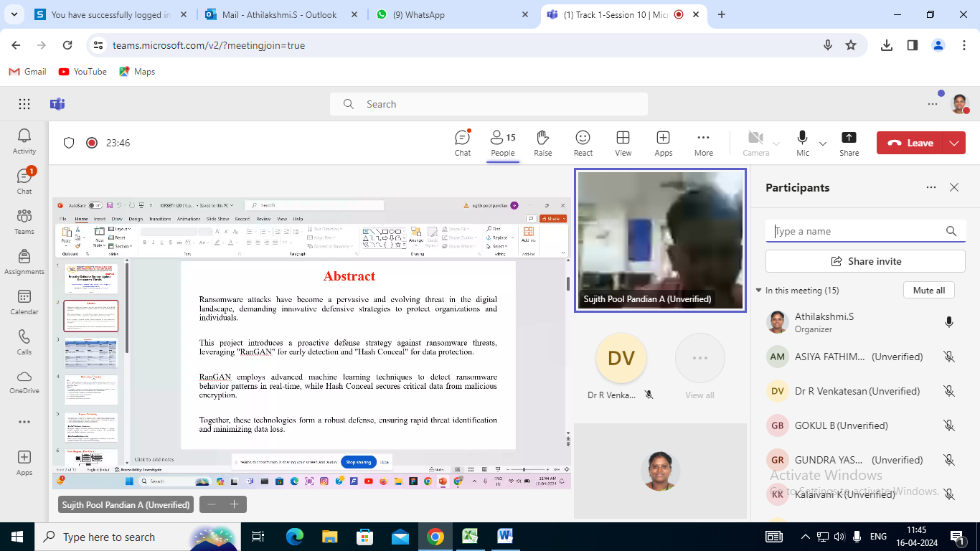The width and height of the screenshot is (980, 551).
Task: Toggle mute icon for GUNDRA YAS participant
Action: 949,460
